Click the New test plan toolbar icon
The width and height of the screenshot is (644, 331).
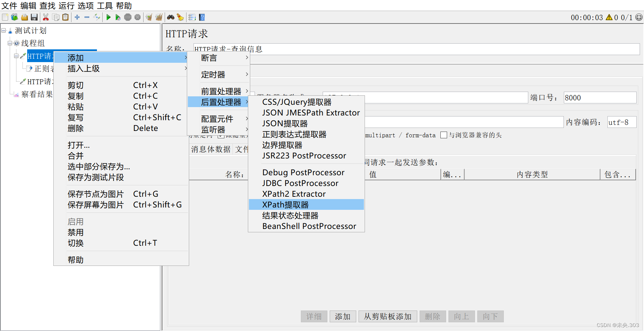(x=5, y=17)
